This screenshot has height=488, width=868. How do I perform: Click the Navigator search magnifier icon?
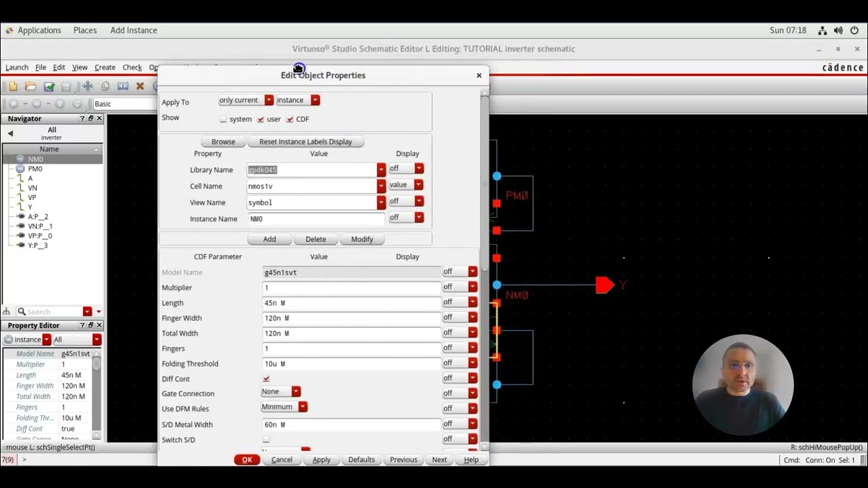pyautogui.click(x=22, y=312)
